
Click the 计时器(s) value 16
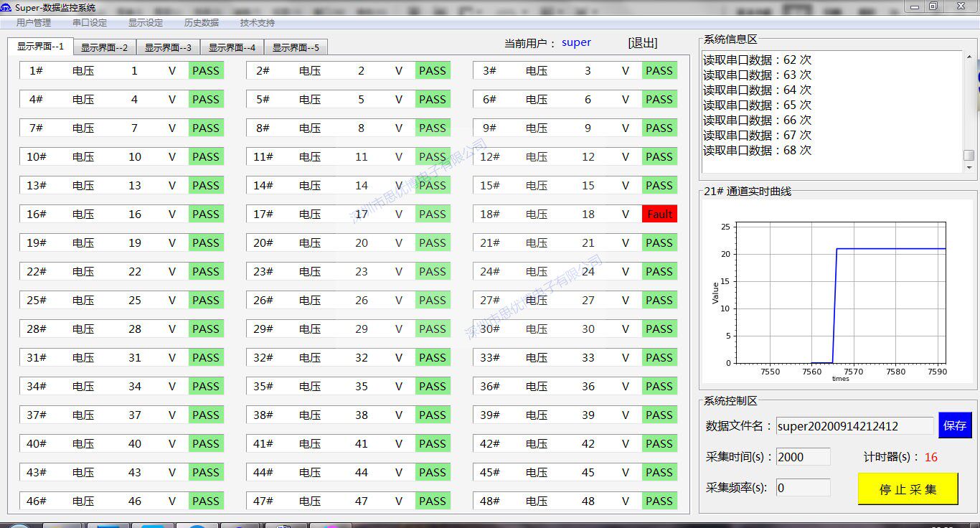(x=930, y=457)
